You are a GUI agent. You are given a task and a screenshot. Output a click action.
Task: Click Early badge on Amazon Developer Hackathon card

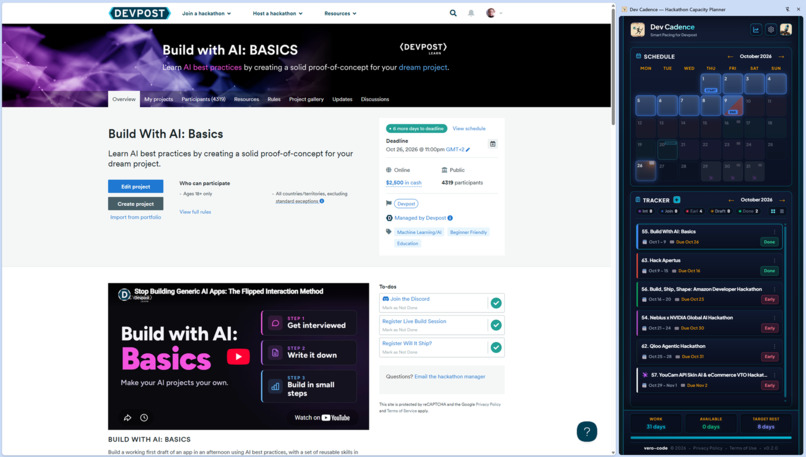coord(770,299)
